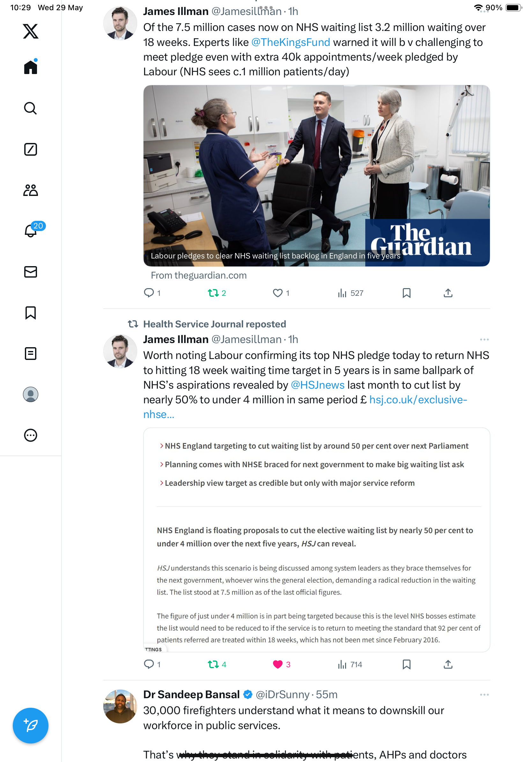Open the Guardian article preview image
The height and width of the screenshot is (762, 532).
point(316,176)
